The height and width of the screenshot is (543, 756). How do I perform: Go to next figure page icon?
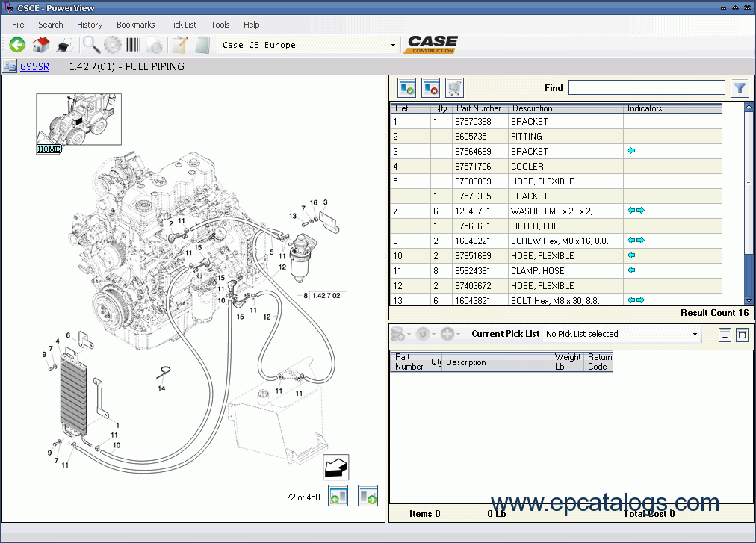[368, 496]
